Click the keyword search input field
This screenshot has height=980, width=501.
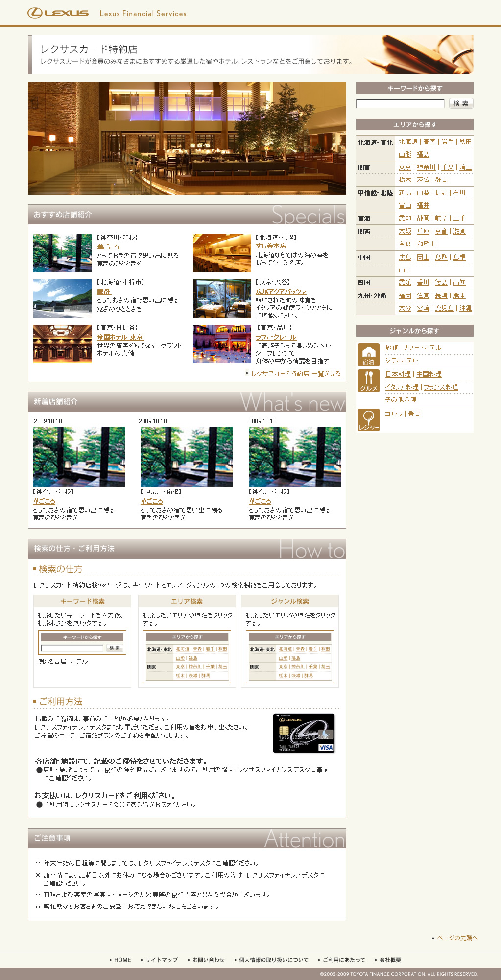point(400,104)
